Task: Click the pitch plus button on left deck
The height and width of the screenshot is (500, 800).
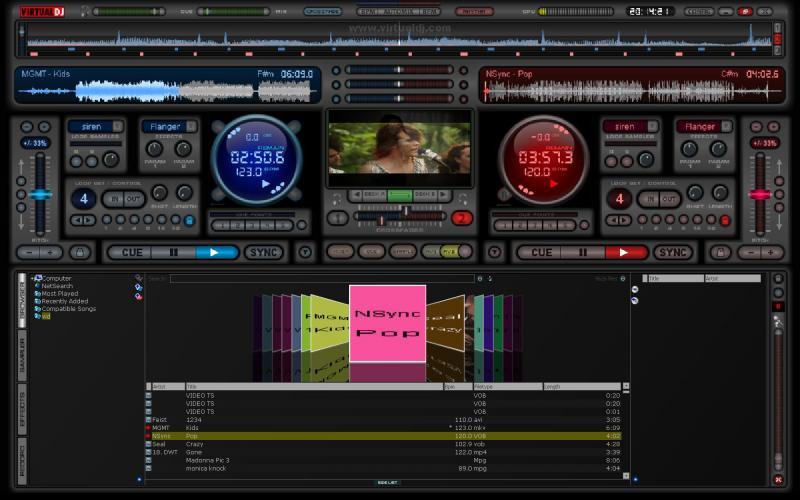Action: (x=51, y=252)
